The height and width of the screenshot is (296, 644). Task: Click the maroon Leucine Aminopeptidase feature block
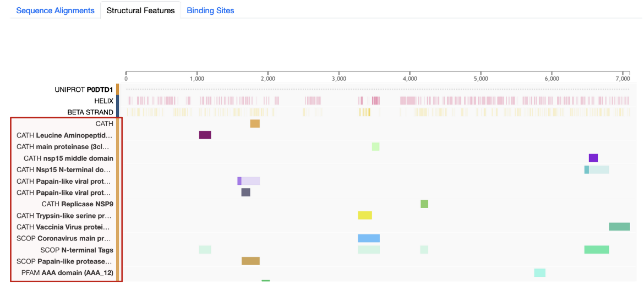(x=205, y=135)
